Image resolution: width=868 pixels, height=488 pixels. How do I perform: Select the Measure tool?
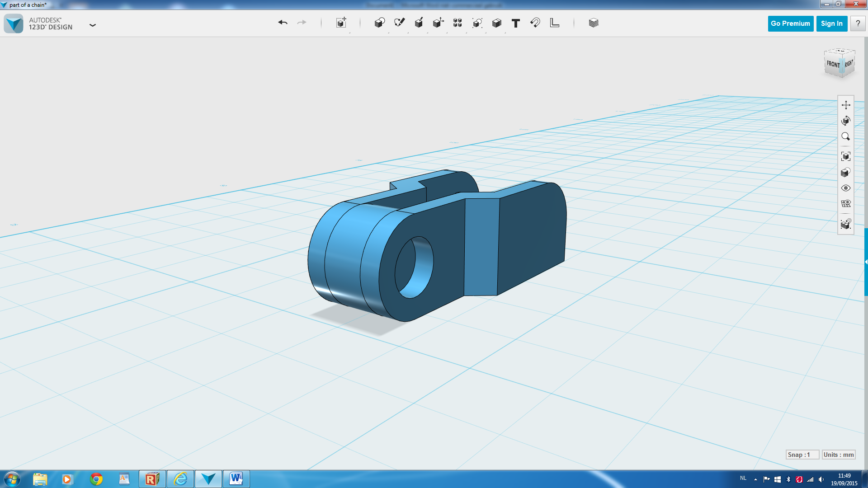555,23
